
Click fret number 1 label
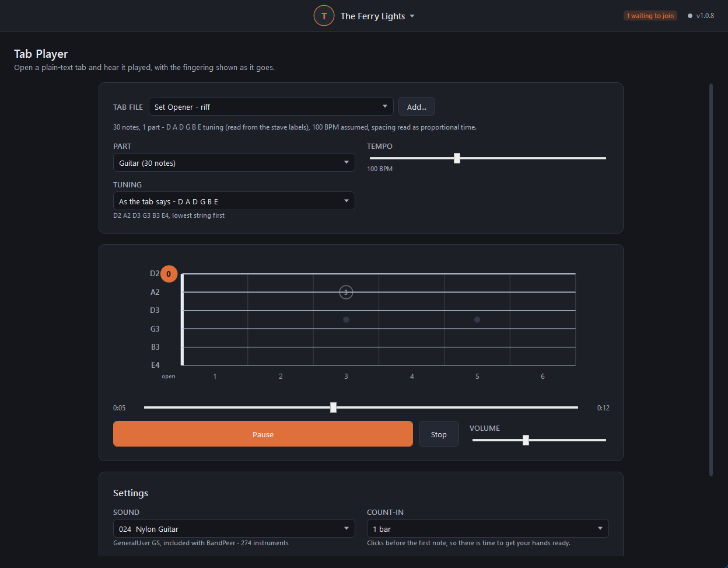pos(215,377)
